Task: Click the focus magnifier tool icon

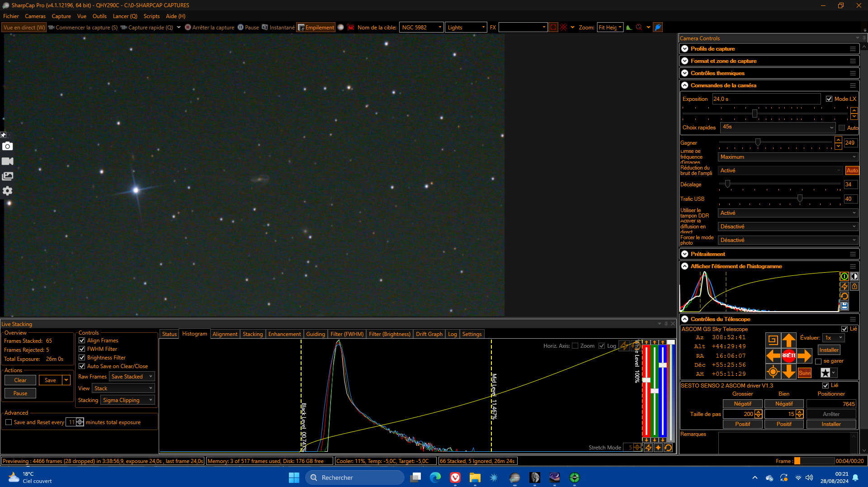Action: [639, 28]
